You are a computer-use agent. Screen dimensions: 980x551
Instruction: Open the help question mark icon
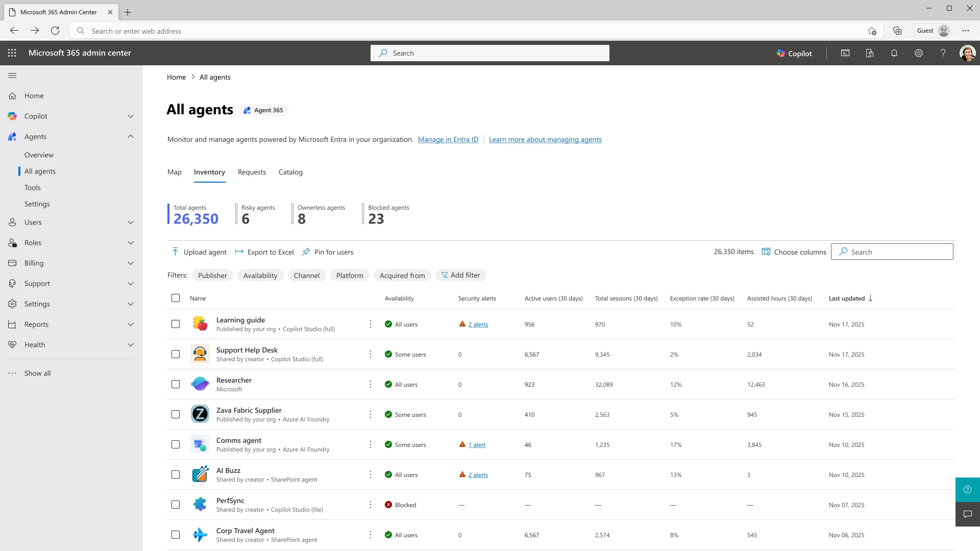[x=943, y=53]
